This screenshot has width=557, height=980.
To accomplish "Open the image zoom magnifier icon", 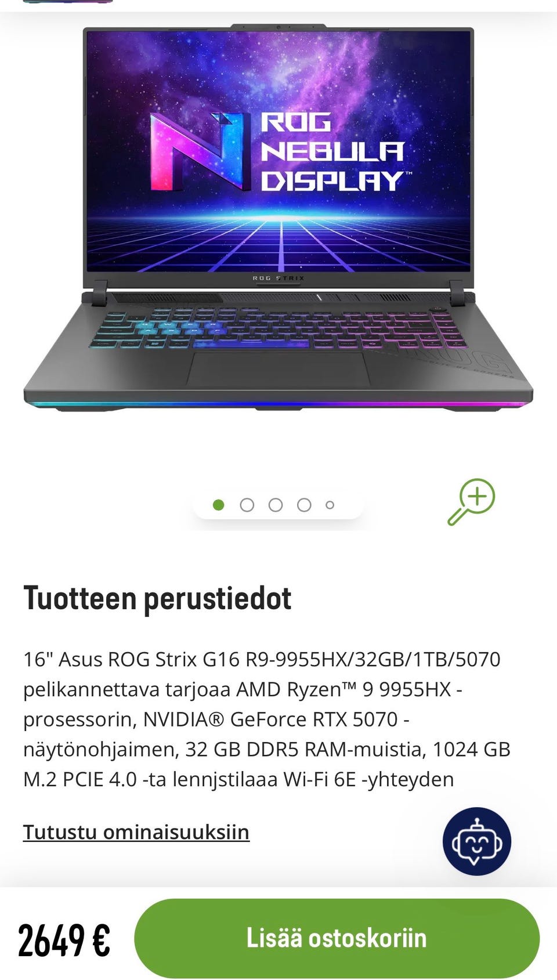I will (471, 502).
